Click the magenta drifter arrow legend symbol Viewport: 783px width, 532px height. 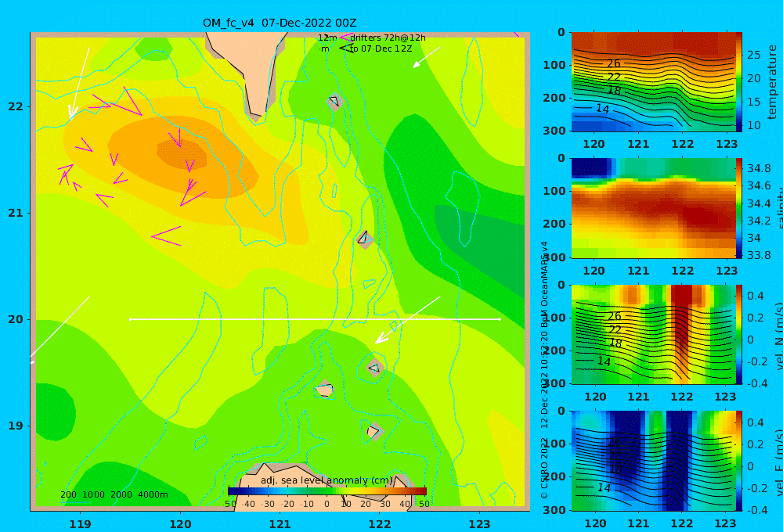coord(345,38)
